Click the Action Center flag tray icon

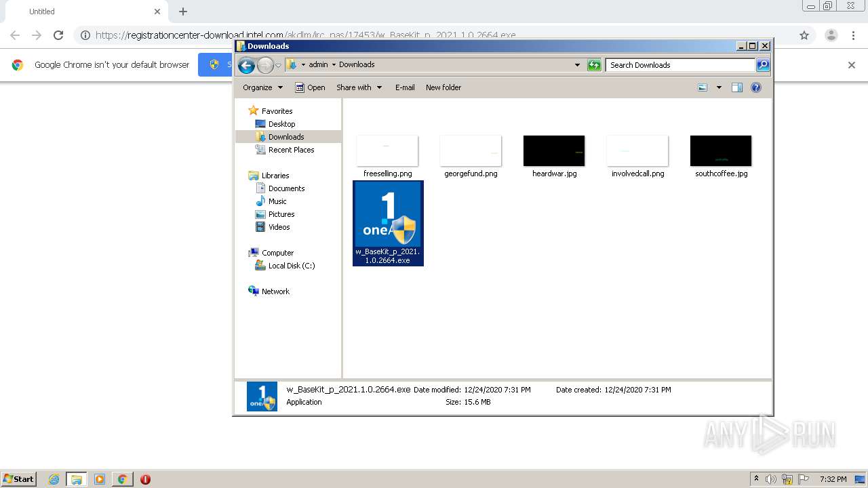pyautogui.click(x=803, y=479)
